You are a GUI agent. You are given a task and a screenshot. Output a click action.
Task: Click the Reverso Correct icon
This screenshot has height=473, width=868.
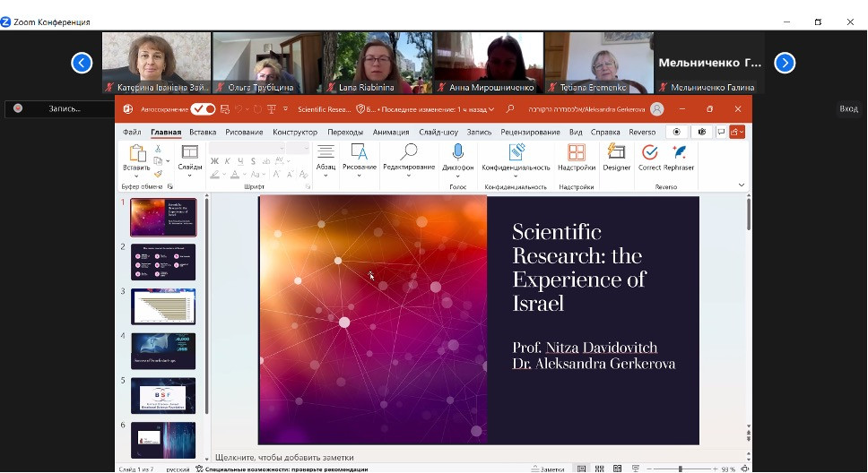[x=649, y=153]
